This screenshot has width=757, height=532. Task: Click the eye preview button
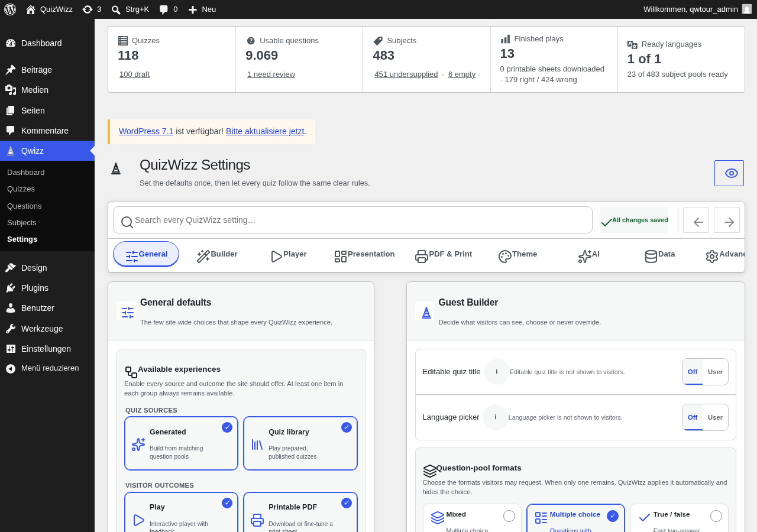[729, 173]
